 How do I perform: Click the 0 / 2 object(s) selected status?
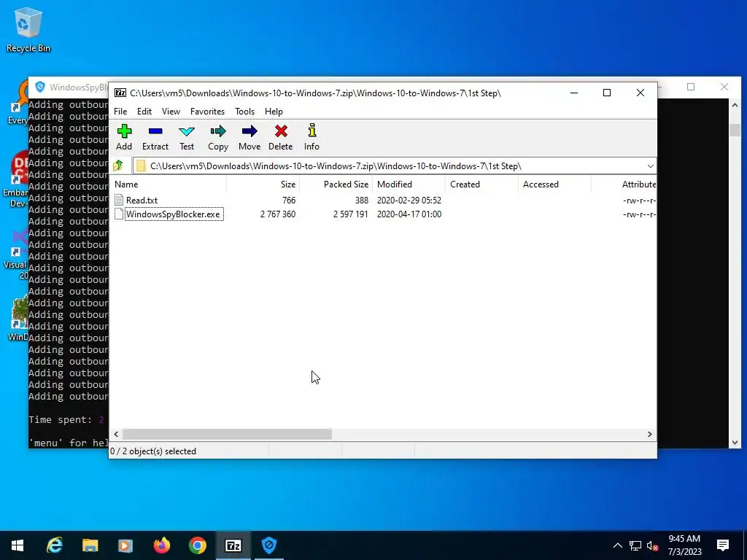click(153, 451)
